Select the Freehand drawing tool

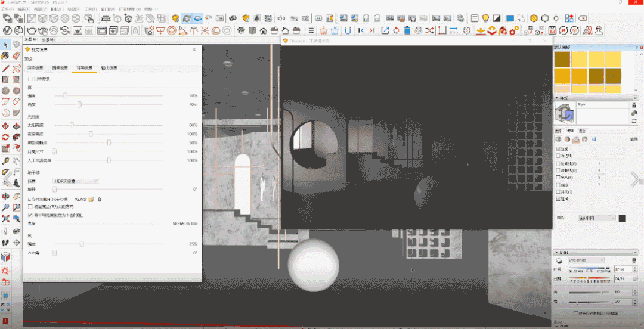pos(17,68)
